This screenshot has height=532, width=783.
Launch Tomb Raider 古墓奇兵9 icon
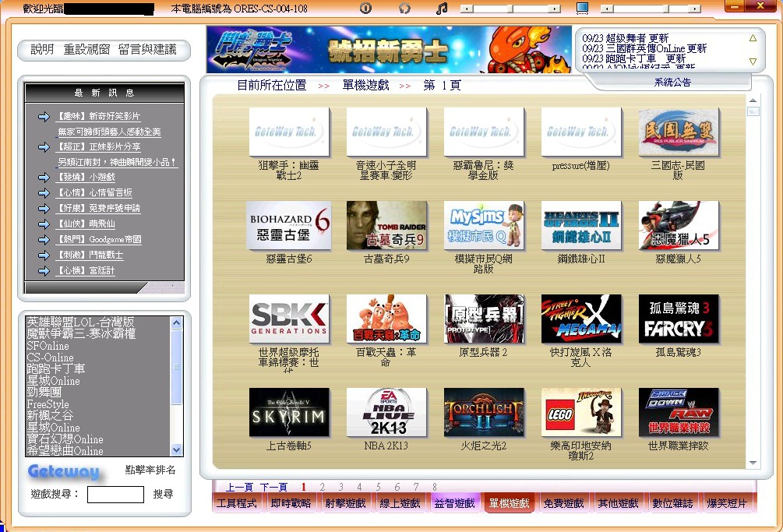[x=386, y=226]
